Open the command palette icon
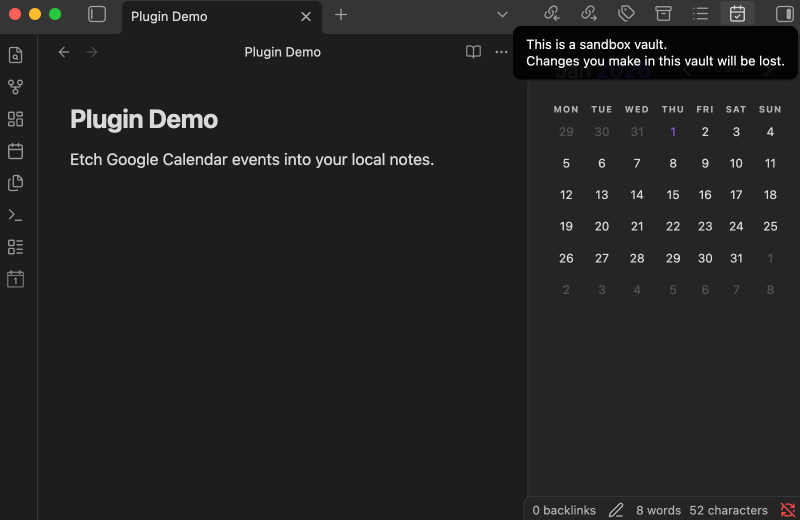Screen dimensions: 800x520 coord(16,215)
